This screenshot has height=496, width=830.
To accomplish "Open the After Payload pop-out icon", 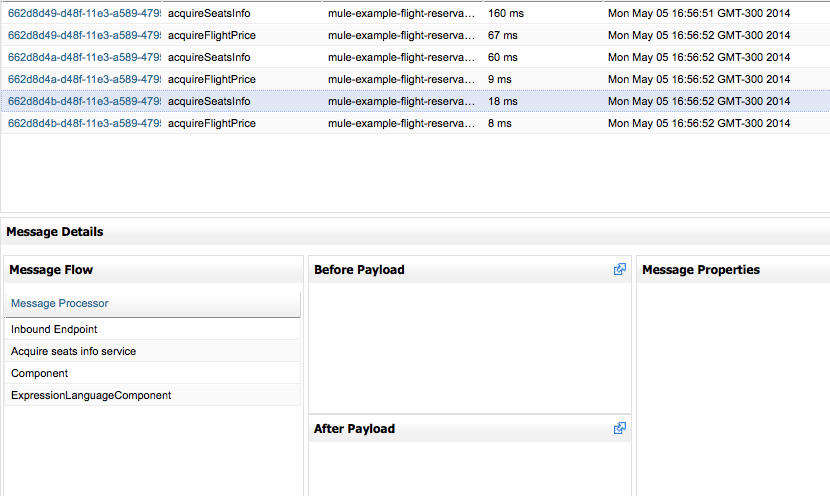I will [620, 428].
